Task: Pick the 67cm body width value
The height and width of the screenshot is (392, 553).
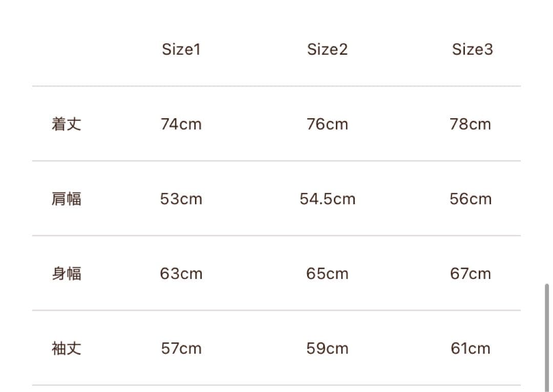Action: [x=471, y=274]
